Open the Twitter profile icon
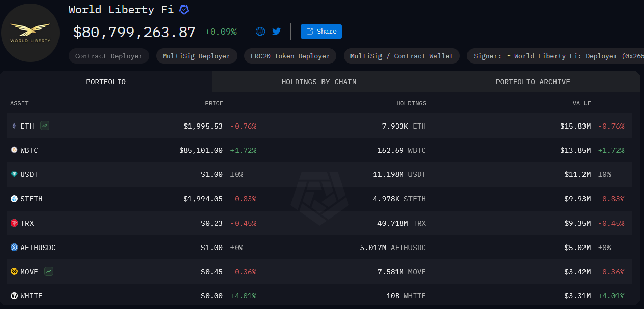 (276, 31)
